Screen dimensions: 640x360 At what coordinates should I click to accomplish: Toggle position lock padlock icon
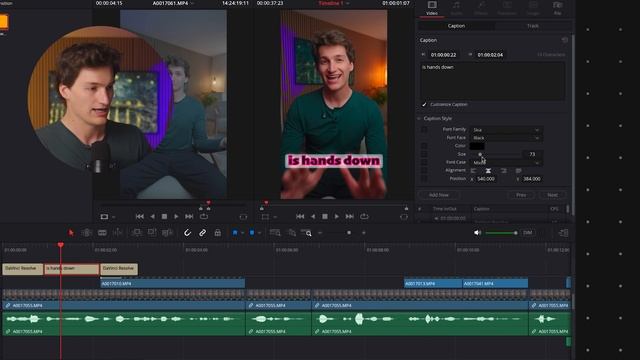[x=218, y=233]
